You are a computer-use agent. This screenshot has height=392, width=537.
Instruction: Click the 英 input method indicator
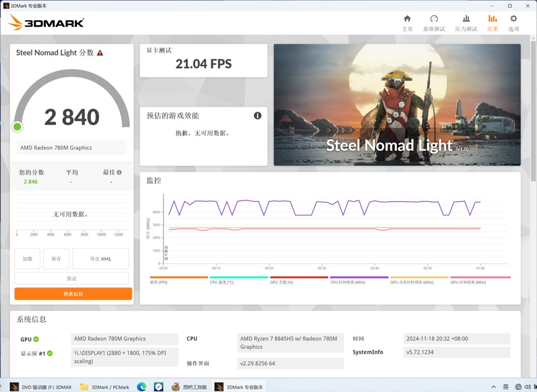tap(506, 387)
